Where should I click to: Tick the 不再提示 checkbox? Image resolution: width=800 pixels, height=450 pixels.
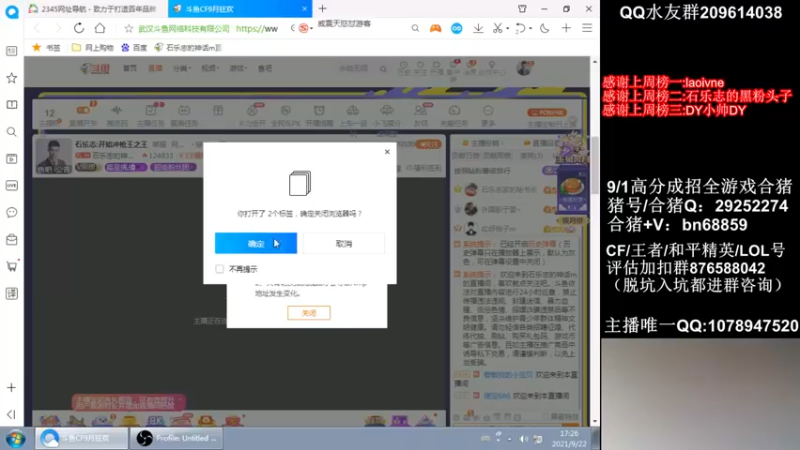click(219, 269)
